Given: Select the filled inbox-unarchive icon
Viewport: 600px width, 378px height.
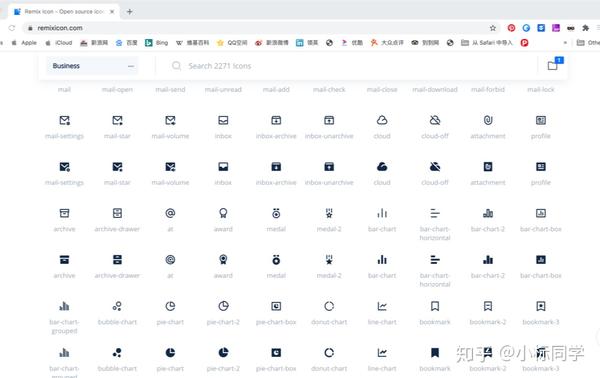Looking at the screenshot, I should [x=329, y=167].
